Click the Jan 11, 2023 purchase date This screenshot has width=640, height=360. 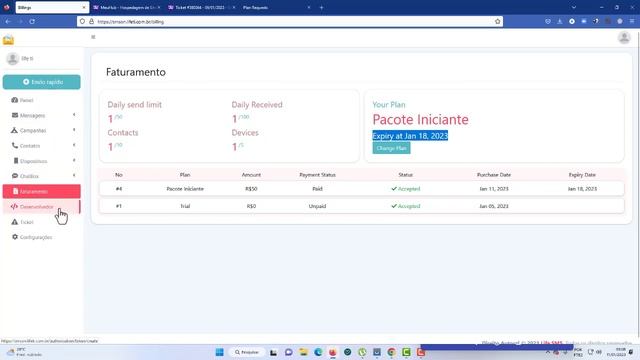click(x=493, y=189)
